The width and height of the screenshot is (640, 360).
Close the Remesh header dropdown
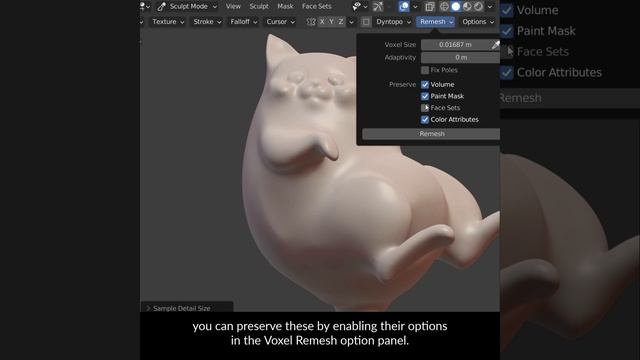[435, 22]
